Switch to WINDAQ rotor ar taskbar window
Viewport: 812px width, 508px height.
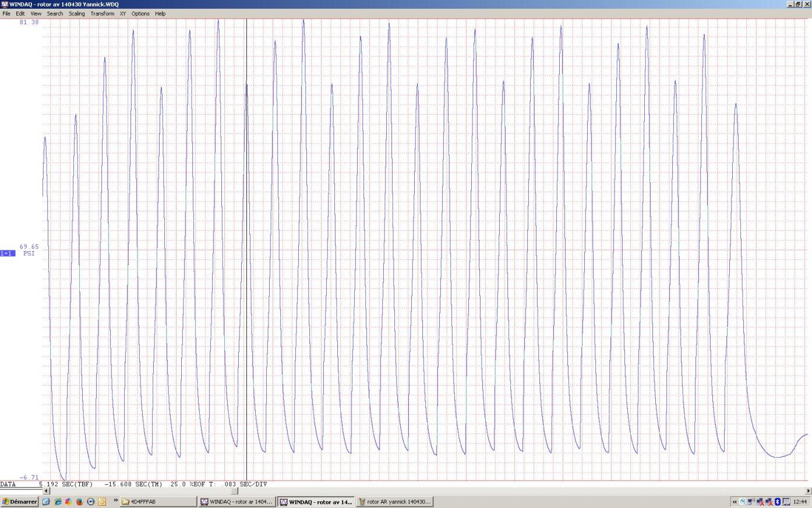(x=236, y=502)
